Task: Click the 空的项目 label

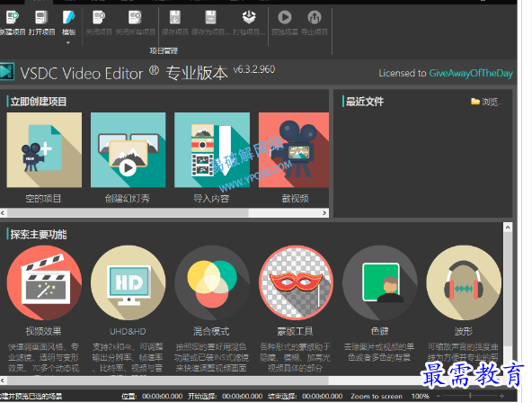Action: click(x=43, y=199)
